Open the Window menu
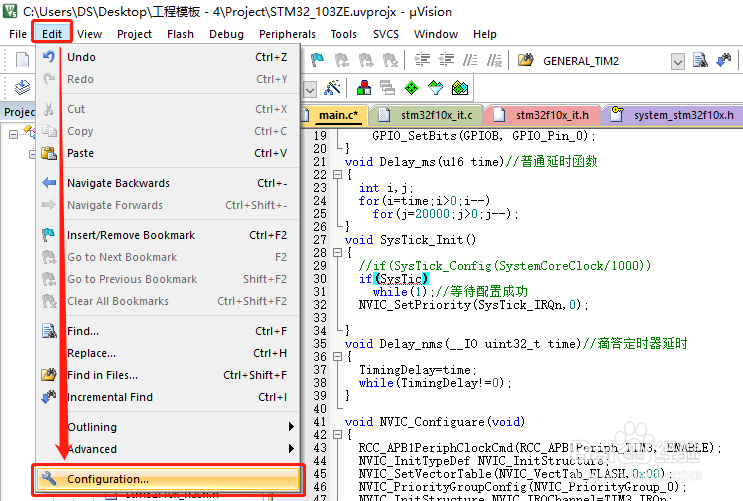 (435, 34)
